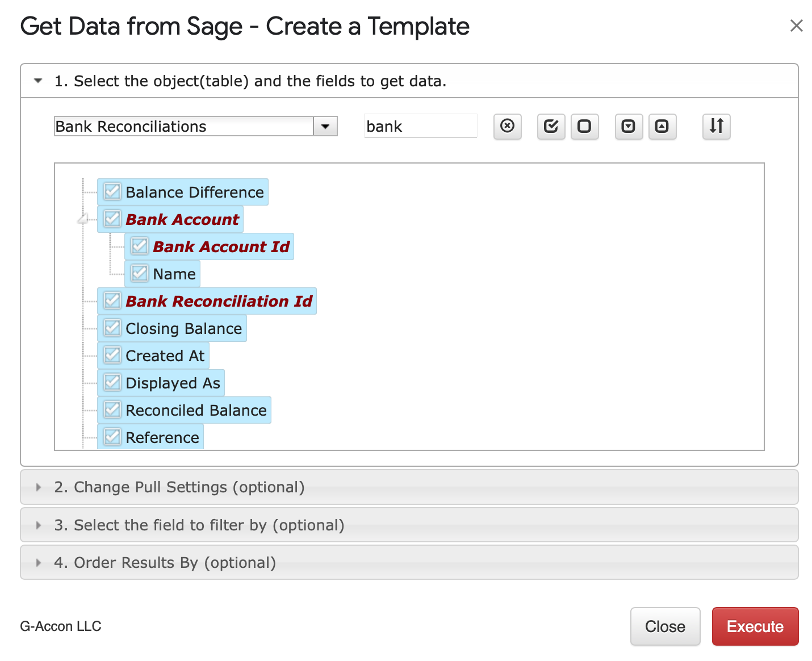812x661 pixels.
Task: Click the Execute button
Action: (x=755, y=626)
